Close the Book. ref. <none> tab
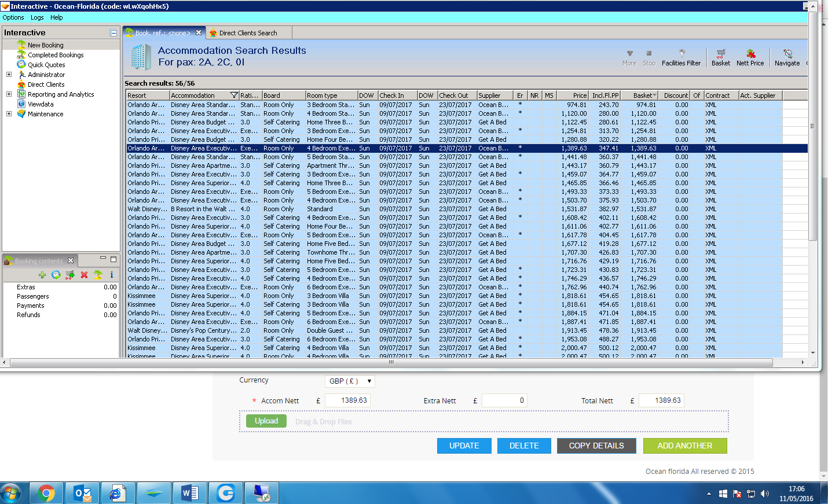This screenshot has width=828, height=504. [199, 33]
